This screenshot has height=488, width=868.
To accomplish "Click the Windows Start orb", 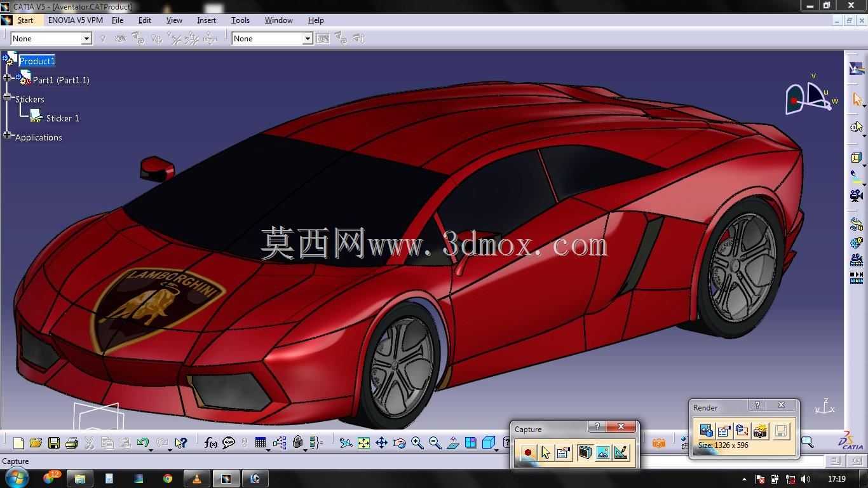I will [17, 478].
